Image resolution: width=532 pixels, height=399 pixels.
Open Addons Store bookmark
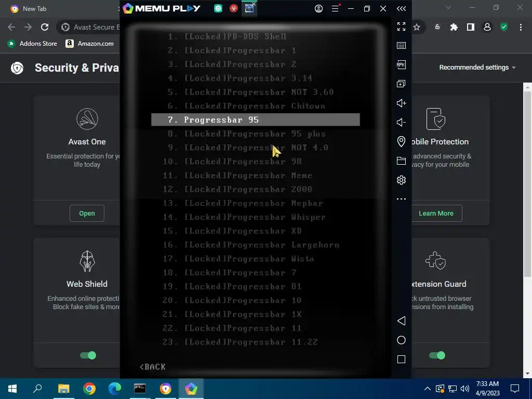coord(32,44)
